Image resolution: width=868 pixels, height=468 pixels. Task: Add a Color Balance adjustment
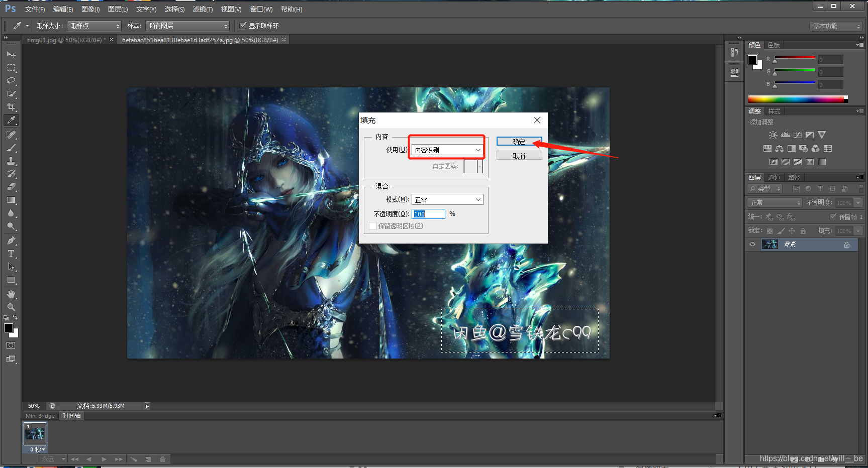[x=779, y=149]
